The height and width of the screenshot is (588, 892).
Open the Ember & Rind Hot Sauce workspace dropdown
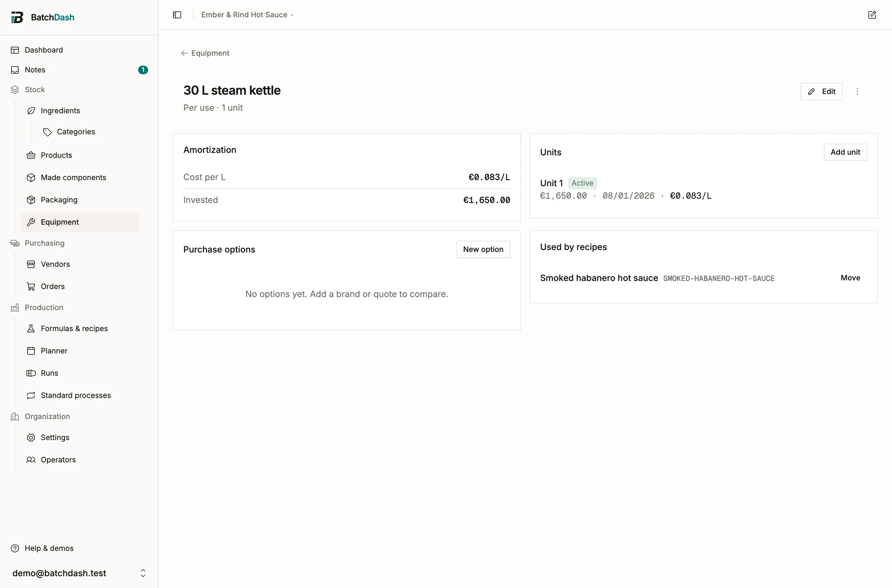(247, 15)
